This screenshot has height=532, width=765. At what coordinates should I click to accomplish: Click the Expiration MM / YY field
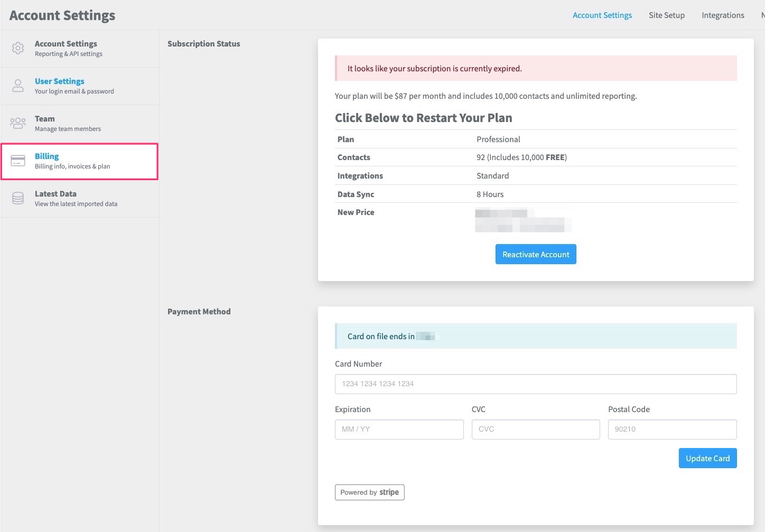click(x=399, y=430)
